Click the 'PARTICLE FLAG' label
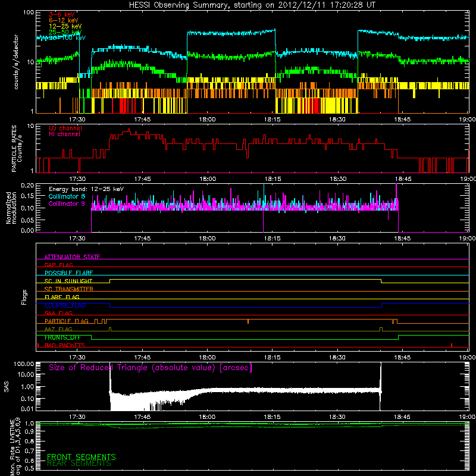This screenshot has width=476, height=476. coord(67,321)
